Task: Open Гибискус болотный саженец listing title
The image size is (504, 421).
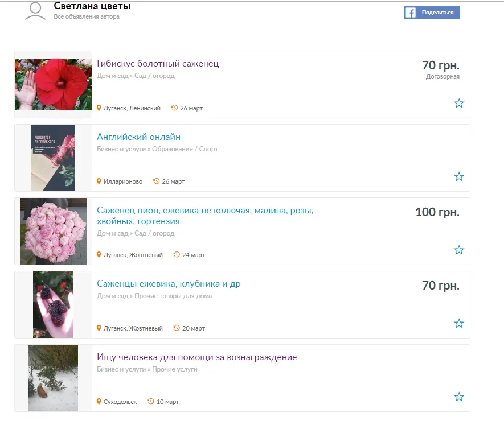Action: pyautogui.click(x=158, y=64)
